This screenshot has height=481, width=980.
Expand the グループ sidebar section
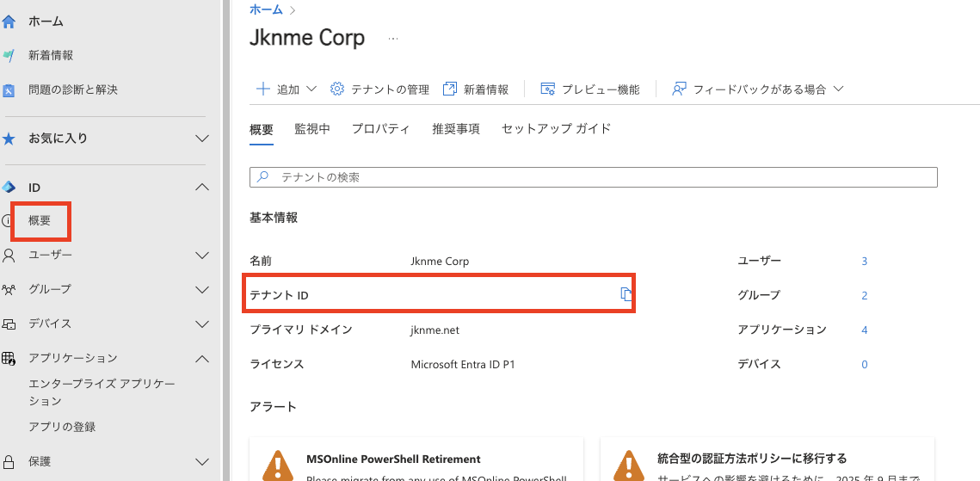pyautogui.click(x=202, y=290)
